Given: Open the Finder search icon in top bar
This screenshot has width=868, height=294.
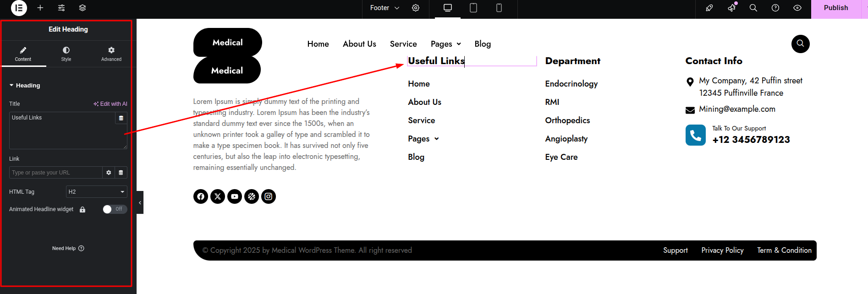Looking at the screenshot, I should pyautogui.click(x=753, y=8).
